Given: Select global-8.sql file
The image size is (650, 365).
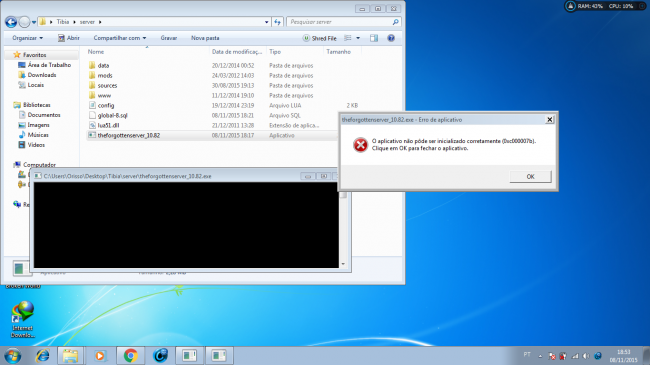Looking at the screenshot, I should pos(112,115).
